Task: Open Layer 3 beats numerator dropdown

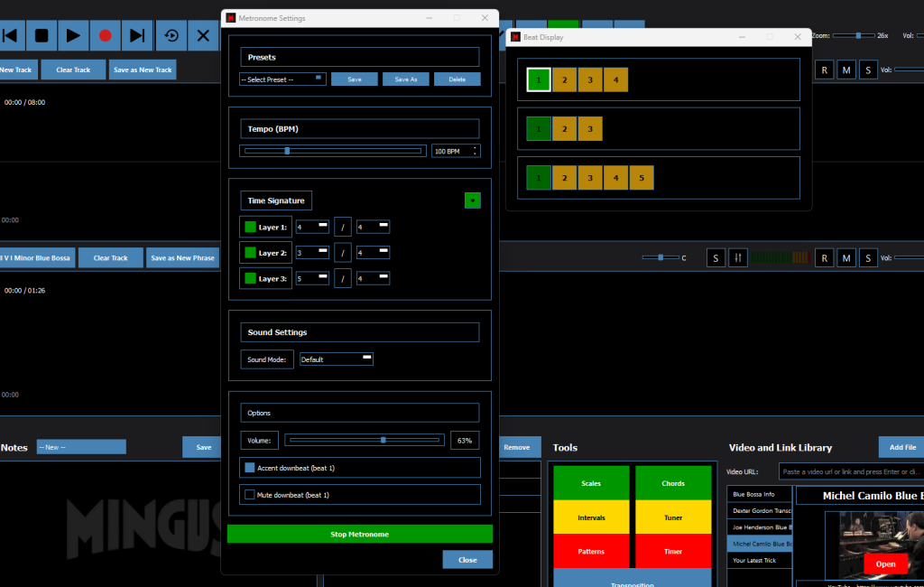Action: click(x=312, y=279)
